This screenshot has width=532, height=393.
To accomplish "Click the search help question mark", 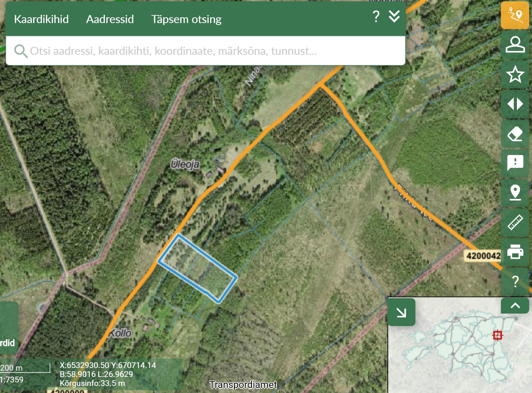I will pyautogui.click(x=376, y=16).
